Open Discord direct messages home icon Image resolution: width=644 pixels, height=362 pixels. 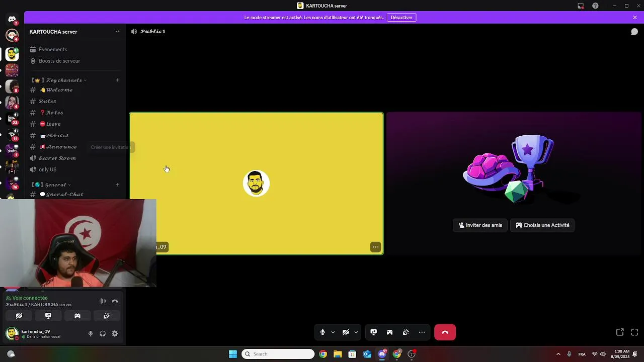[12, 19]
